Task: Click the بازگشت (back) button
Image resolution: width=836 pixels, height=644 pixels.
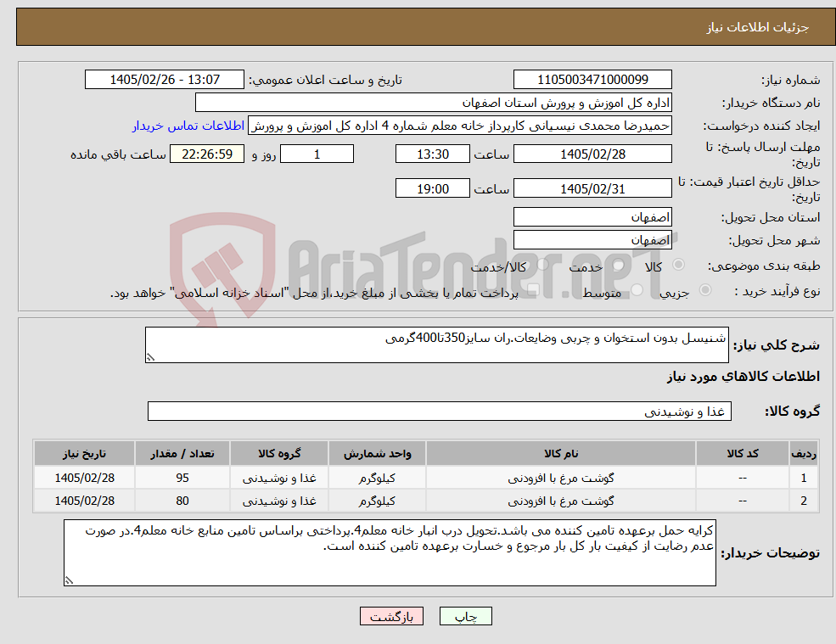Action: (391, 616)
